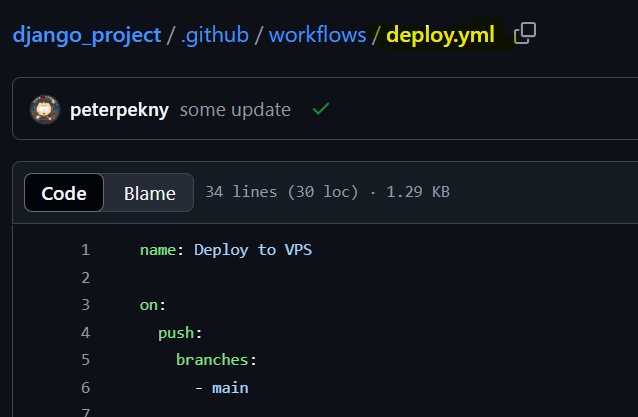
Task: Switch to the Blame view tab
Action: pos(149,193)
